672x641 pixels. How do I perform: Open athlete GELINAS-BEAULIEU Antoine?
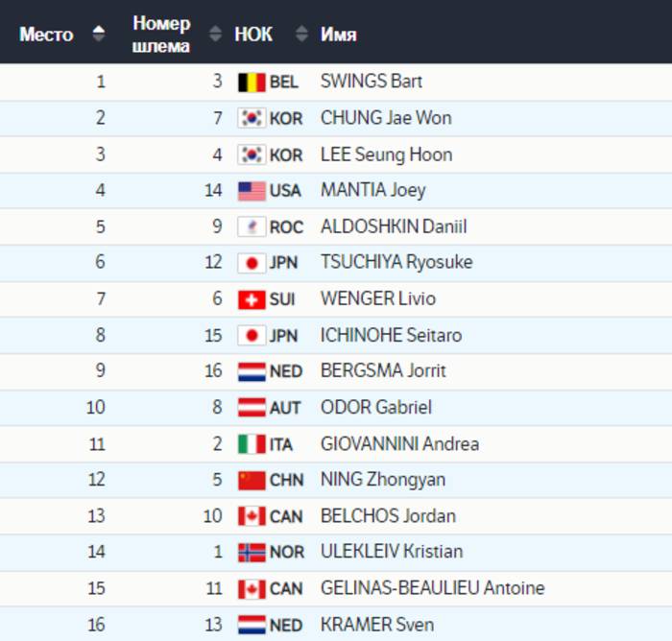tap(432, 588)
